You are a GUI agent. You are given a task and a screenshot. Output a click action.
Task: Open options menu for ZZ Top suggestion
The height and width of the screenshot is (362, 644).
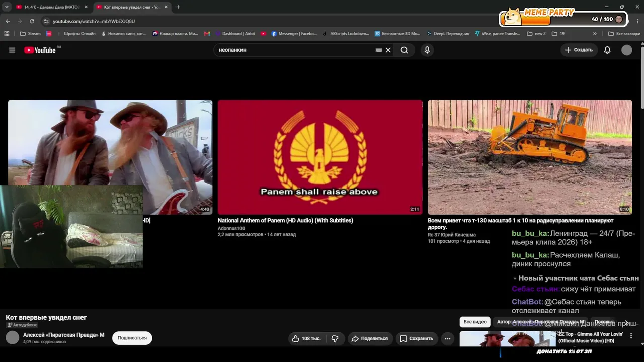[631, 336]
